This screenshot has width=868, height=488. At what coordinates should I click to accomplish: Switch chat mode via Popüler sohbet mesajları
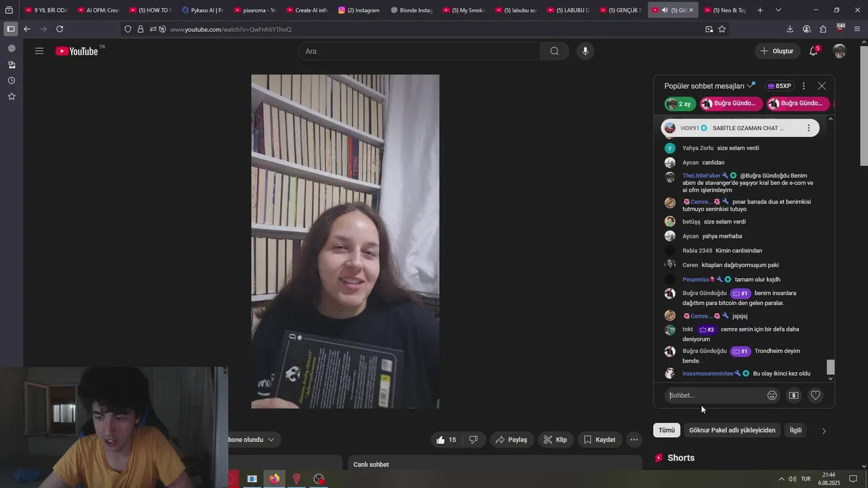709,86
